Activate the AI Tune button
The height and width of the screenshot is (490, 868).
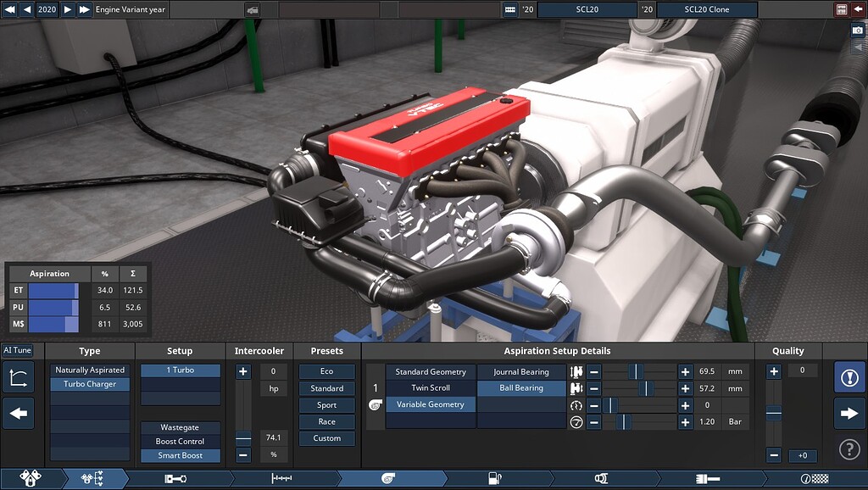(16, 350)
